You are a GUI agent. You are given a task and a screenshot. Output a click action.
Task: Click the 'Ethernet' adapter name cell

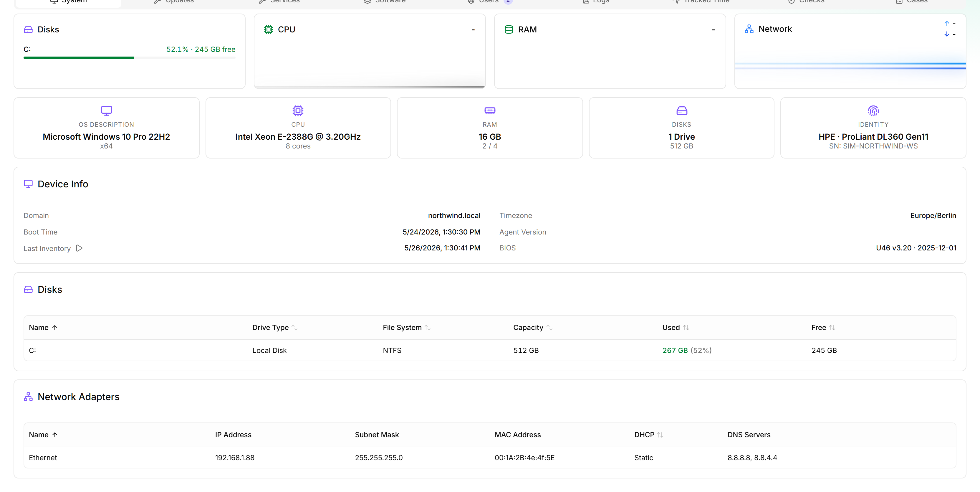point(43,458)
